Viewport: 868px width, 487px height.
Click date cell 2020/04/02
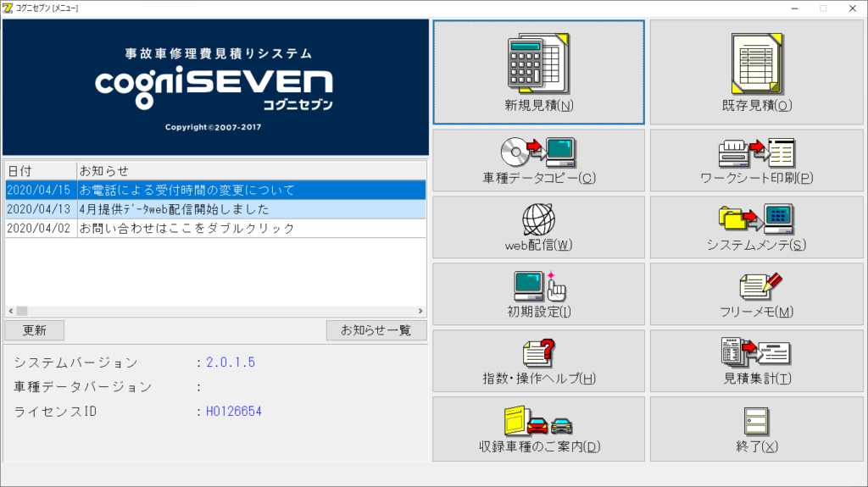pyautogui.click(x=39, y=228)
